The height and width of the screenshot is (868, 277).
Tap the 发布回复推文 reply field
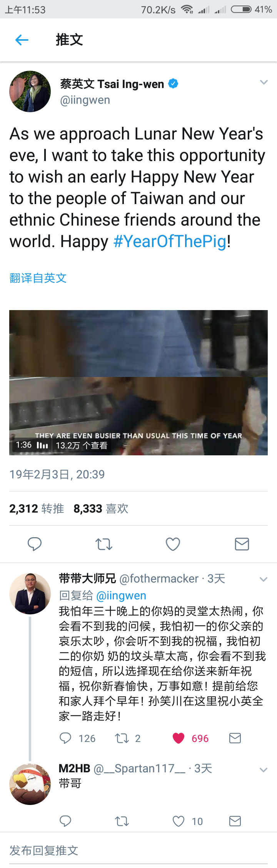(x=138, y=850)
